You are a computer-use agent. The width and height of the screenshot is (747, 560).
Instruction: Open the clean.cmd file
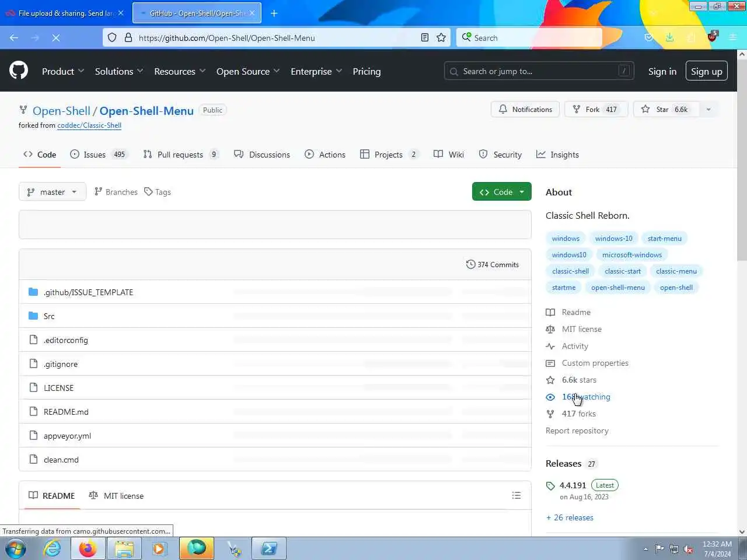point(61,460)
